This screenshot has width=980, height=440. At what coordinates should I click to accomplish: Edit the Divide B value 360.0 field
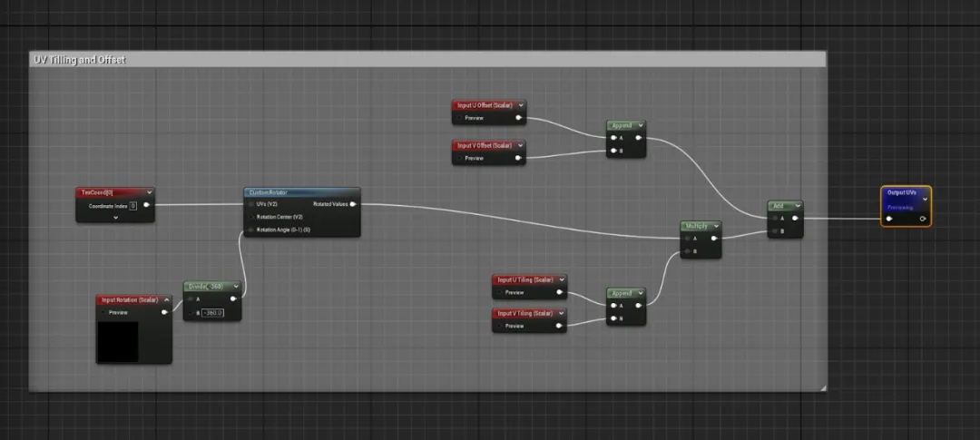tap(212, 312)
